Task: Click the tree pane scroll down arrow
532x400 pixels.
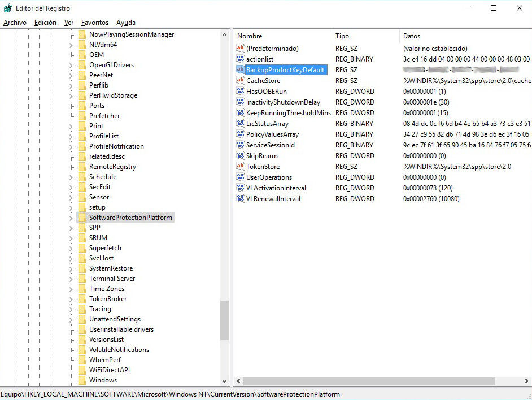Action: tap(224, 381)
